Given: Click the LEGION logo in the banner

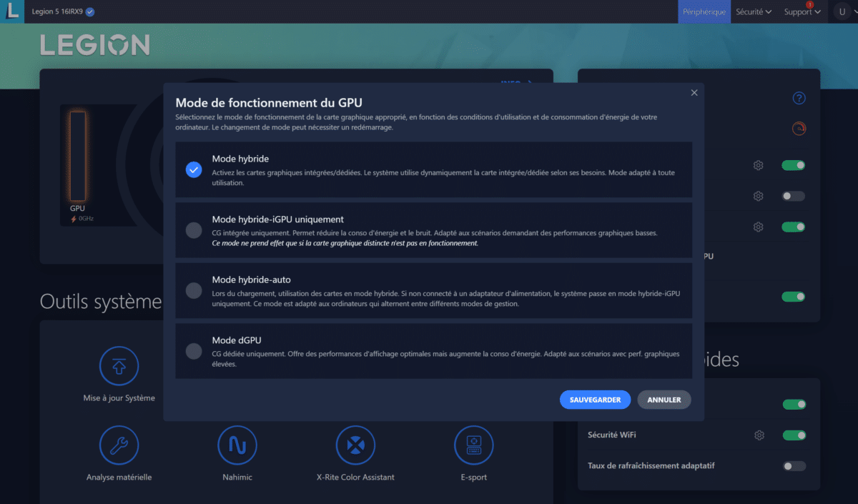Looking at the screenshot, I should coord(95,45).
